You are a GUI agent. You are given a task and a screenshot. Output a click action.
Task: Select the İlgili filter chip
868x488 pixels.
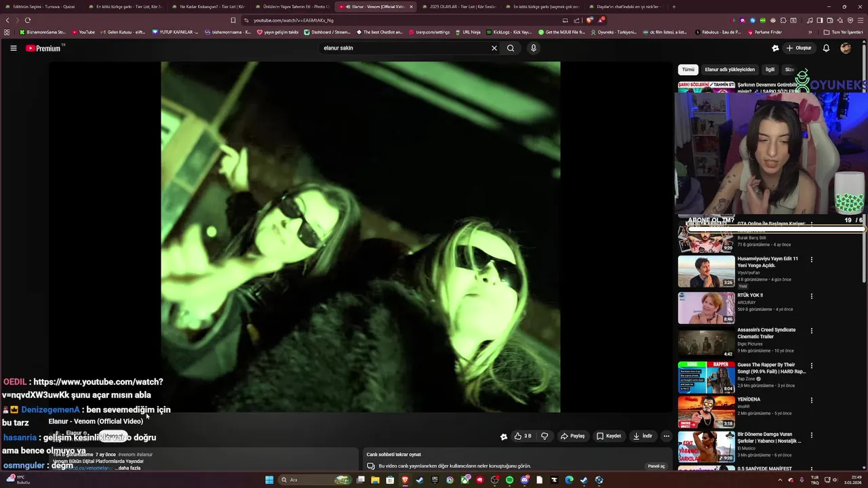(x=770, y=69)
